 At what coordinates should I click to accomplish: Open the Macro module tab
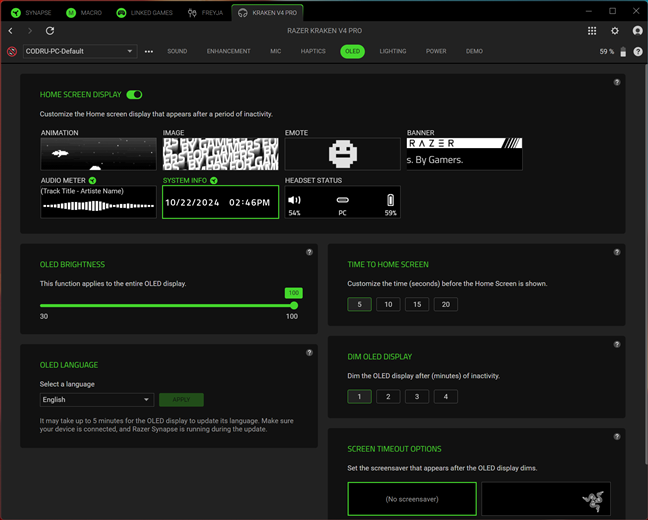tap(84, 13)
